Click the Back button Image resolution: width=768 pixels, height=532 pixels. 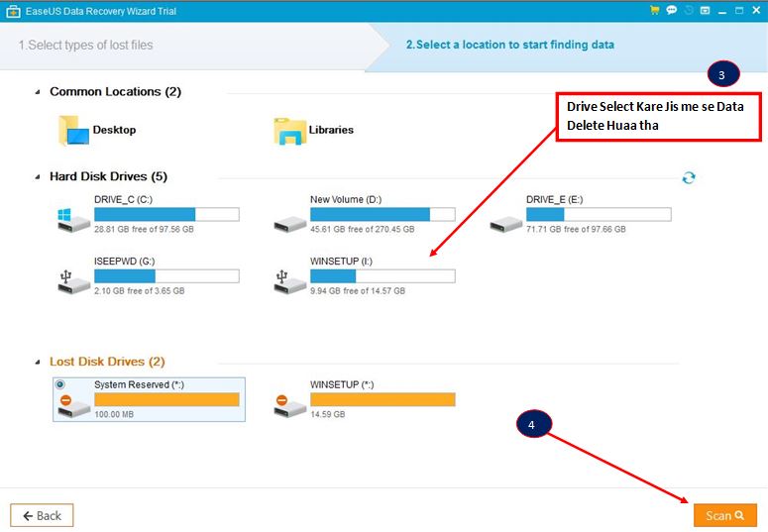(x=43, y=515)
